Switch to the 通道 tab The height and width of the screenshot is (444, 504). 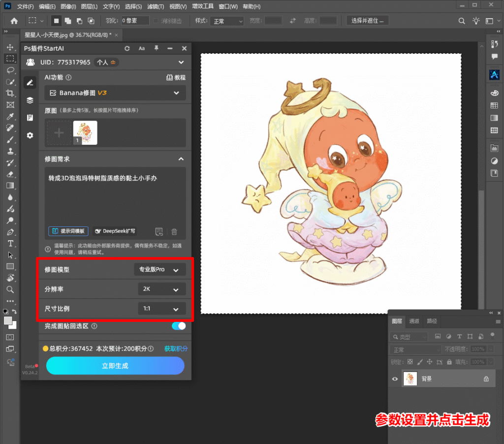tap(414, 321)
